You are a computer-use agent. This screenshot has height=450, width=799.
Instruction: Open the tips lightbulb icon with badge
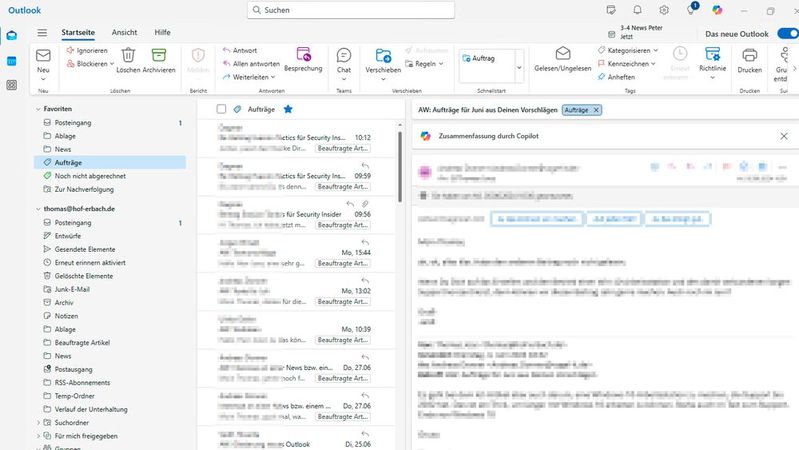click(x=691, y=9)
